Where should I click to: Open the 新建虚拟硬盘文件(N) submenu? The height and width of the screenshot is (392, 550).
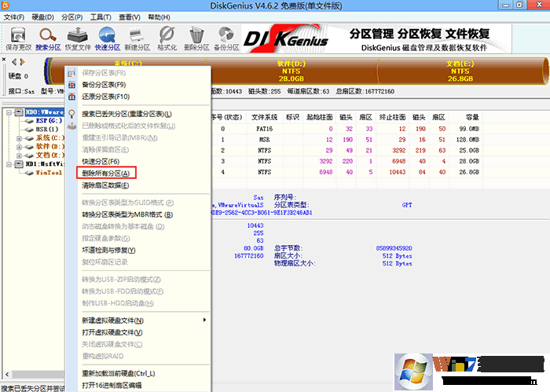click(112, 321)
